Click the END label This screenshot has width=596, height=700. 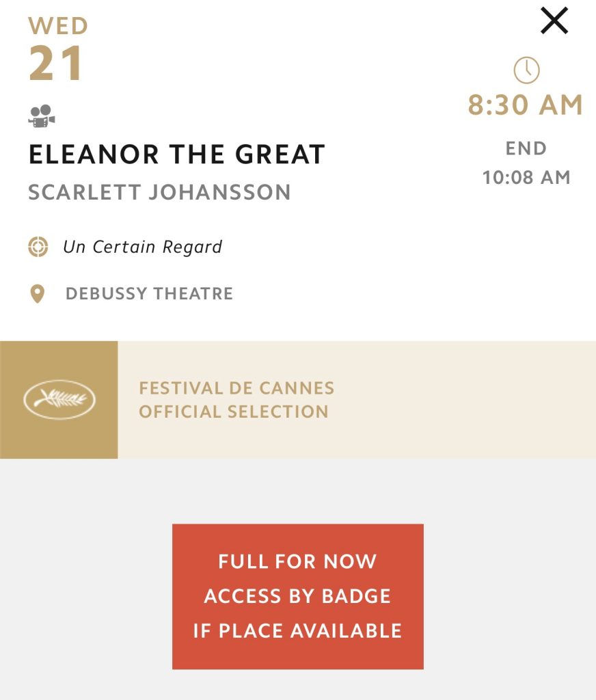(526, 148)
